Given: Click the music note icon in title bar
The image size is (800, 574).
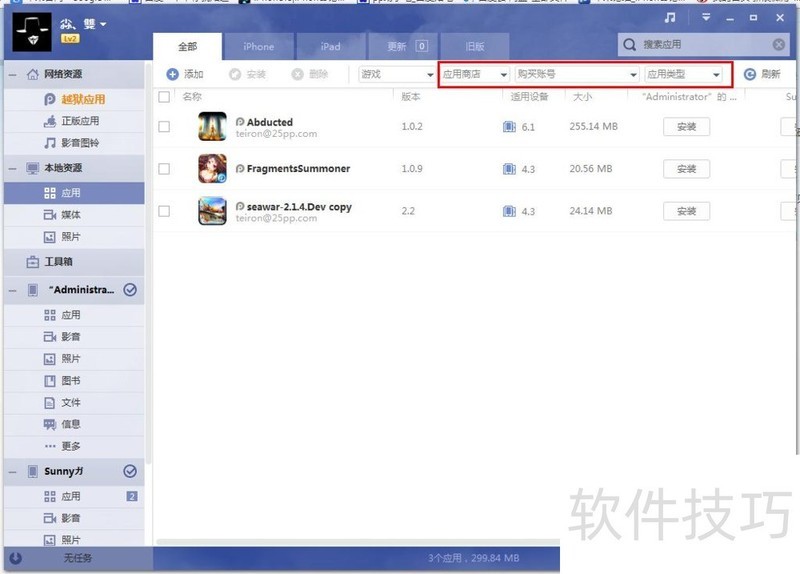Looking at the screenshot, I should coord(670,17).
